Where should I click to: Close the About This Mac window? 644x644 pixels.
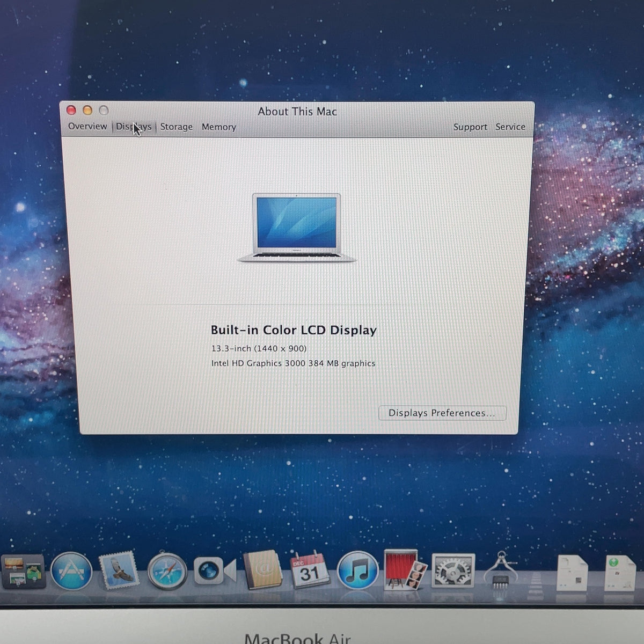71,110
